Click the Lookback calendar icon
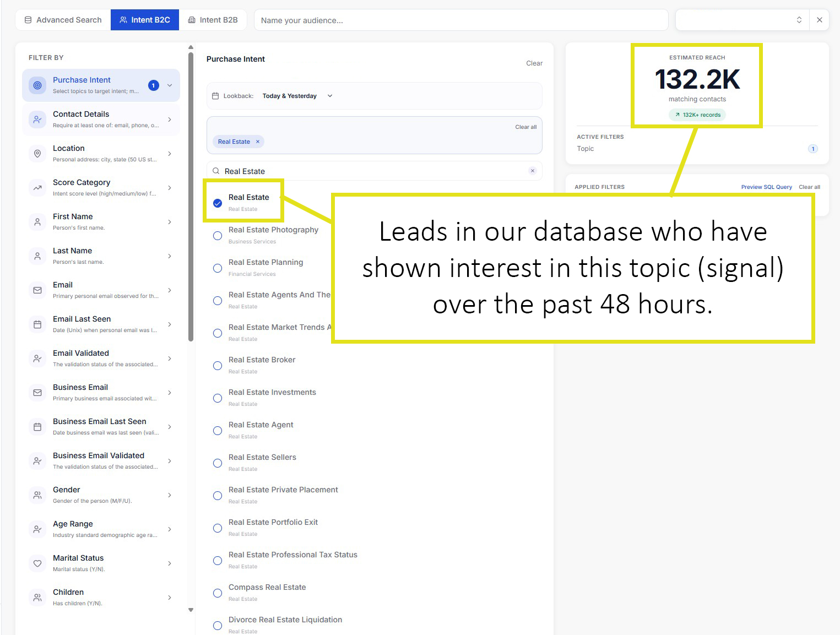This screenshot has height=635, width=840. click(x=215, y=96)
